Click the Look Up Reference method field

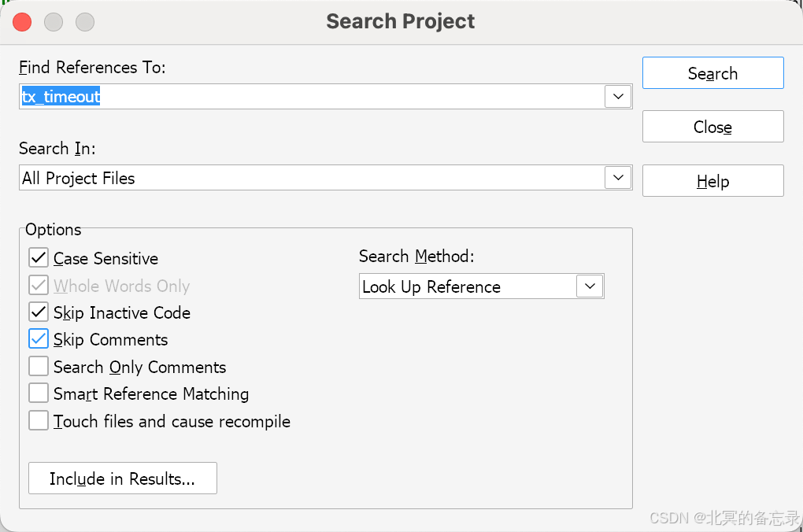pos(468,286)
